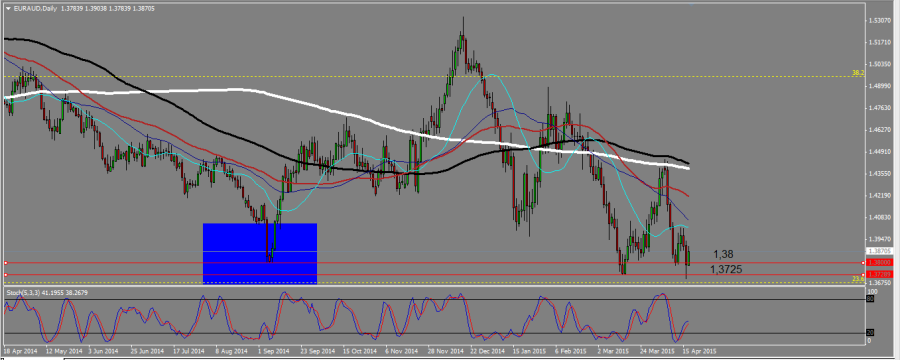This screenshot has width=900, height=360.
Task: Select the left handle of the lower red line
Action: [x=5, y=274]
